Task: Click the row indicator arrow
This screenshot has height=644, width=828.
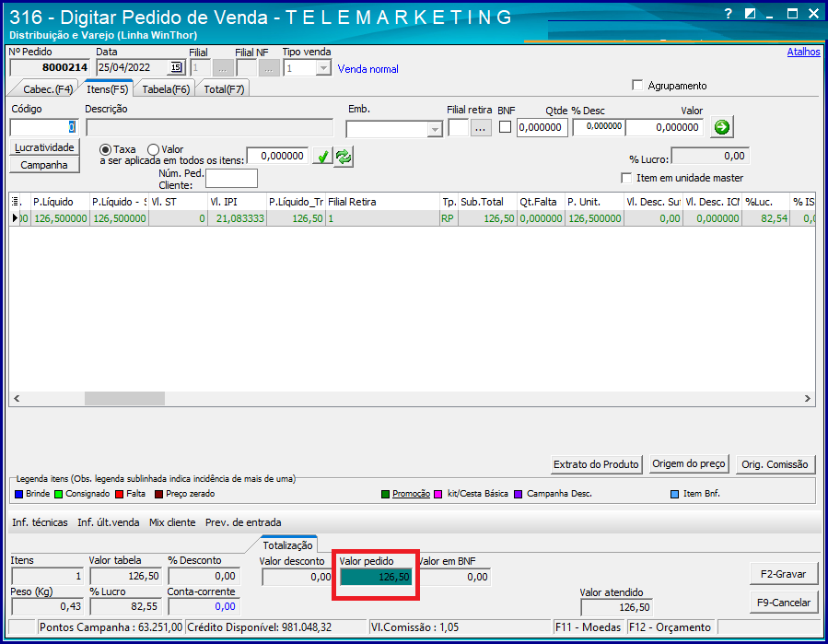Action: [15, 218]
